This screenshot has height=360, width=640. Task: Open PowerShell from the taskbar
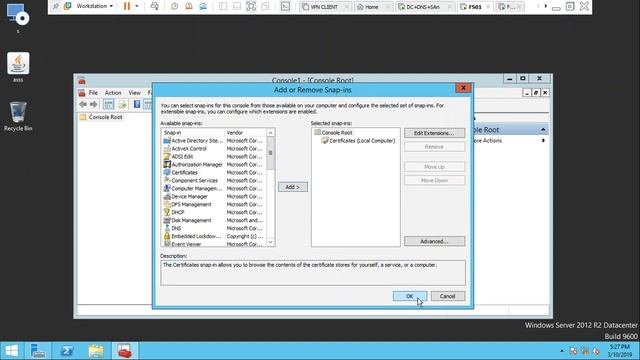click(67, 351)
